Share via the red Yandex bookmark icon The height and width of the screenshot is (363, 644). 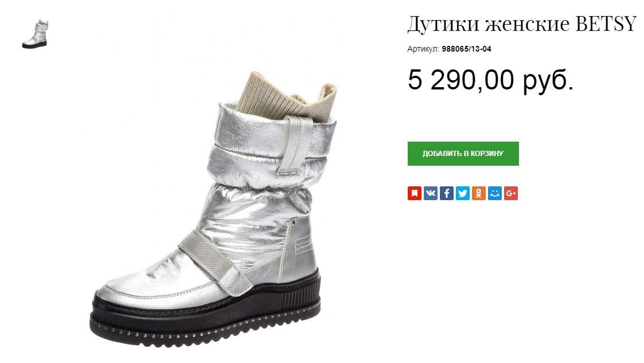[x=415, y=193]
